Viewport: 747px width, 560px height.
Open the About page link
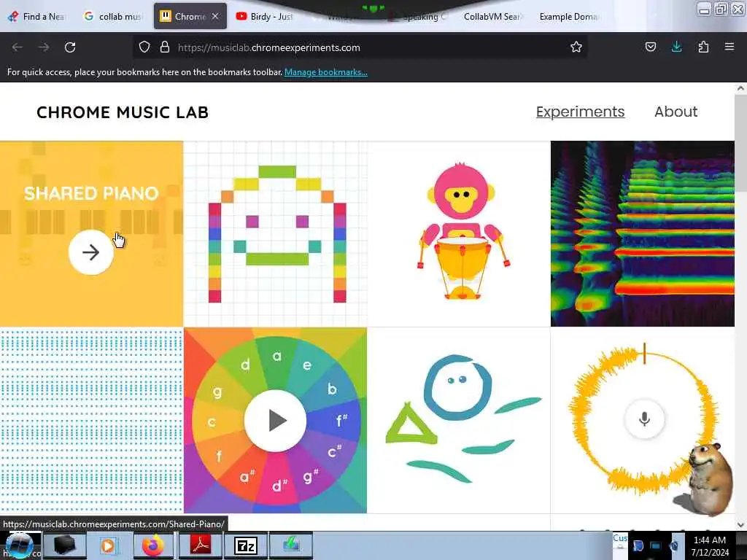click(x=676, y=112)
